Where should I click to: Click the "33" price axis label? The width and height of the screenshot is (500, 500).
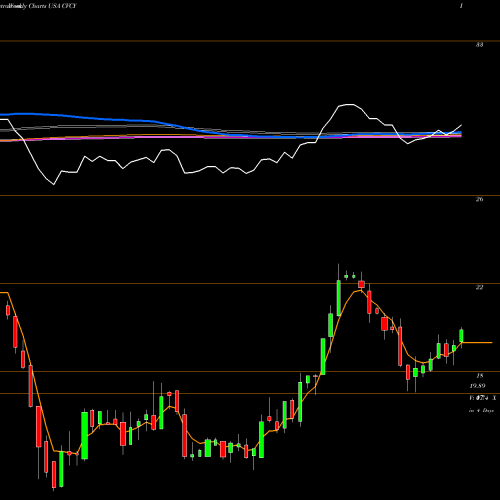(x=479, y=45)
